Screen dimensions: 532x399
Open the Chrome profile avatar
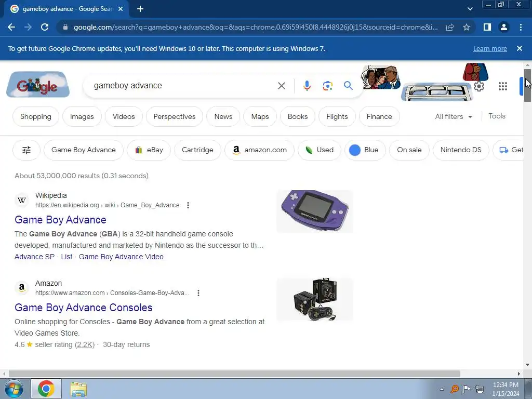tap(504, 27)
